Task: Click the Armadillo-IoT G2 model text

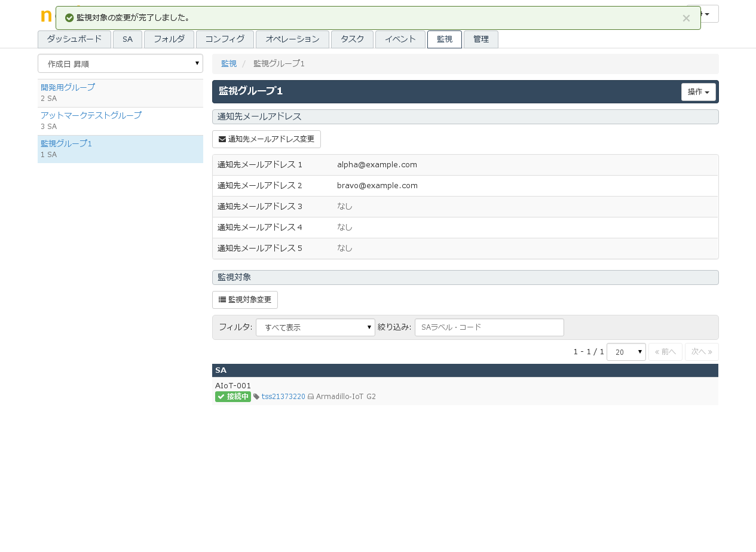Action: click(x=346, y=397)
